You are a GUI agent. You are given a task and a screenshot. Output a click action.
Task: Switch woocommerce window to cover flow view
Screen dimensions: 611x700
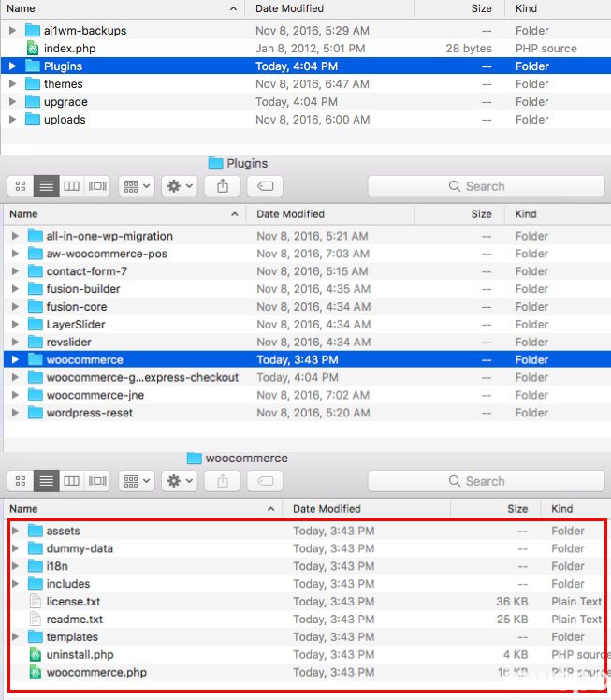pyautogui.click(x=97, y=481)
